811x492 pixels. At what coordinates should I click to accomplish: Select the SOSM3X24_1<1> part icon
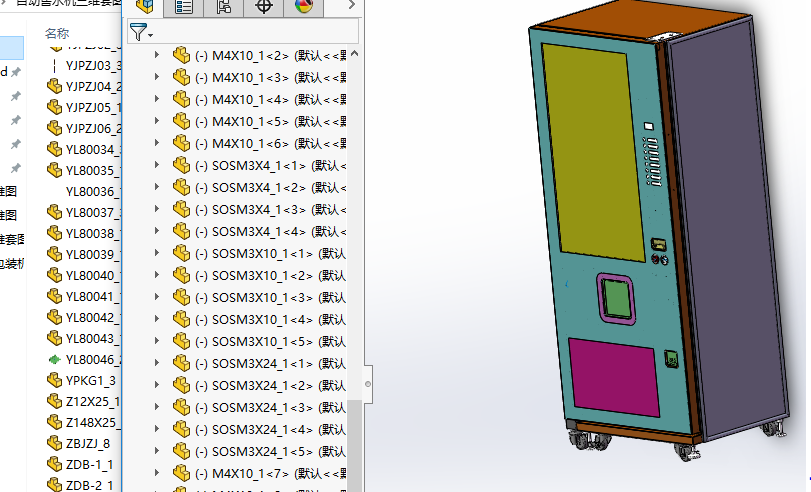pyautogui.click(x=182, y=364)
